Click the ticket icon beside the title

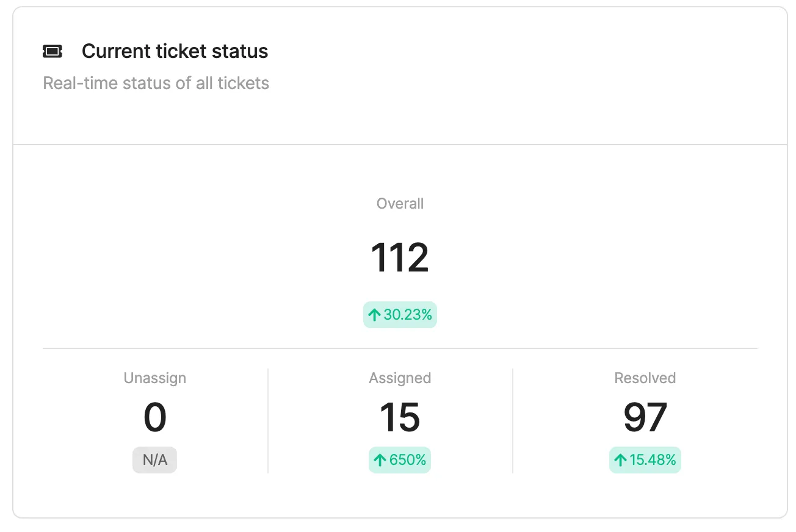[x=52, y=52]
